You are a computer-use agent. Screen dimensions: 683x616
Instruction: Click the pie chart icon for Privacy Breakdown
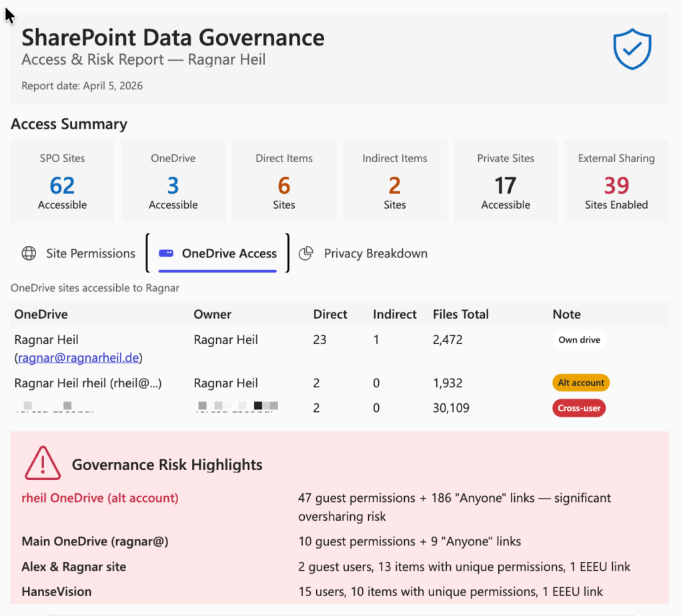pyautogui.click(x=306, y=253)
